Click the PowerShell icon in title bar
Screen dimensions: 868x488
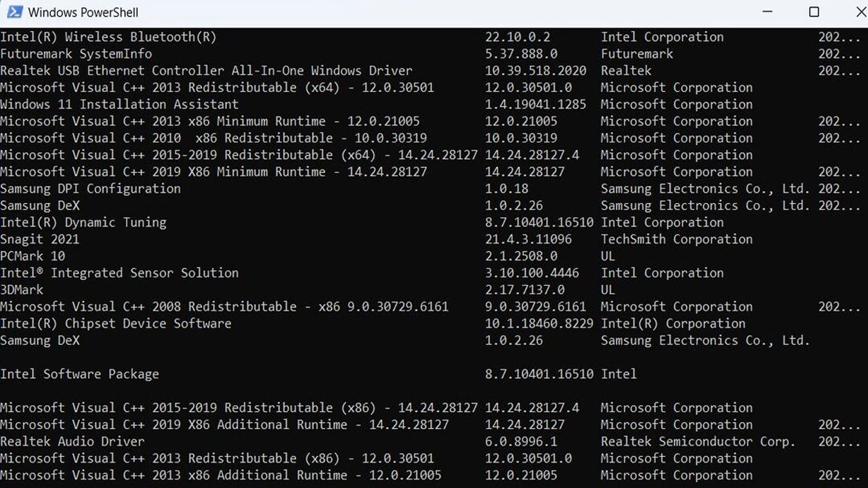click(14, 12)
